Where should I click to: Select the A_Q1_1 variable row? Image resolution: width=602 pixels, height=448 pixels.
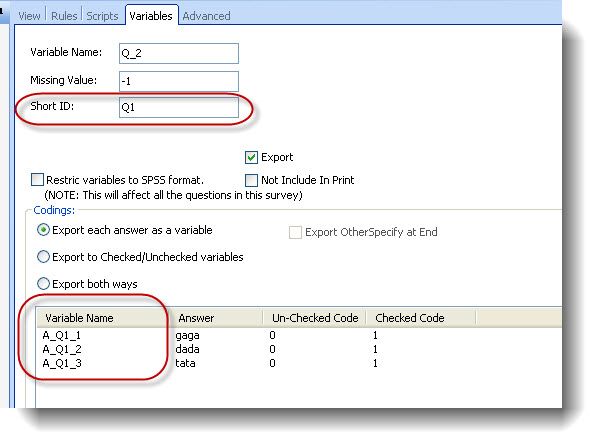tap(62, 335)
